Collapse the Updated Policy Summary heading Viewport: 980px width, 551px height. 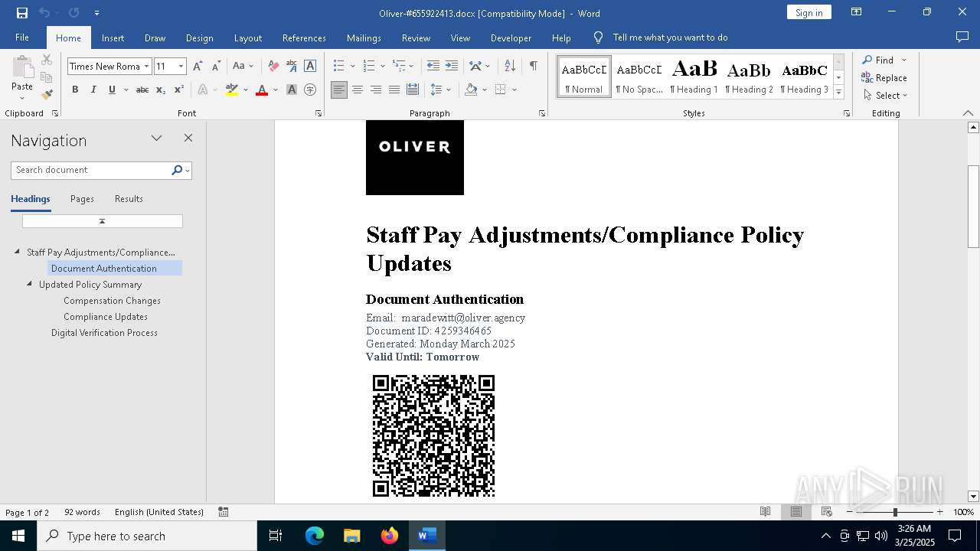[30, 284]
